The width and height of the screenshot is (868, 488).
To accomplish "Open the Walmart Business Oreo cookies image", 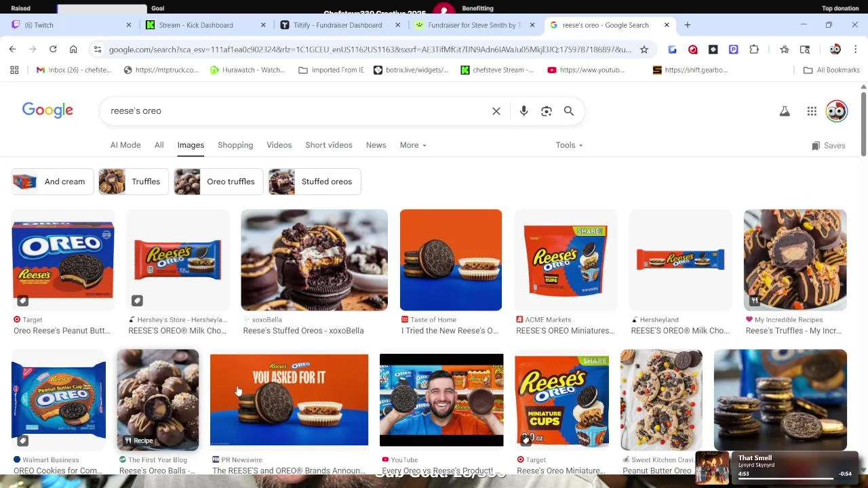I will (58, 400).
